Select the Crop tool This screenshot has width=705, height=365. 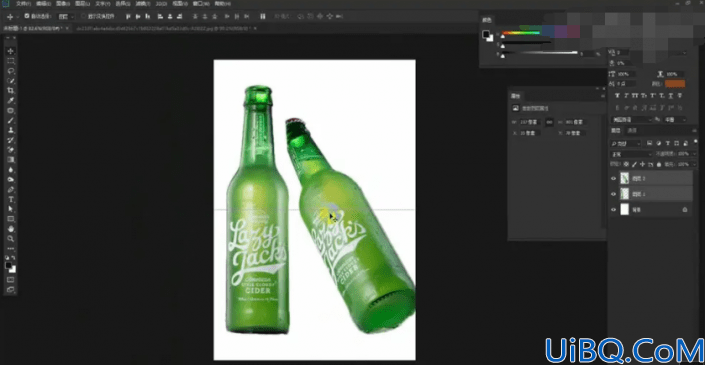tap(11, 90)
